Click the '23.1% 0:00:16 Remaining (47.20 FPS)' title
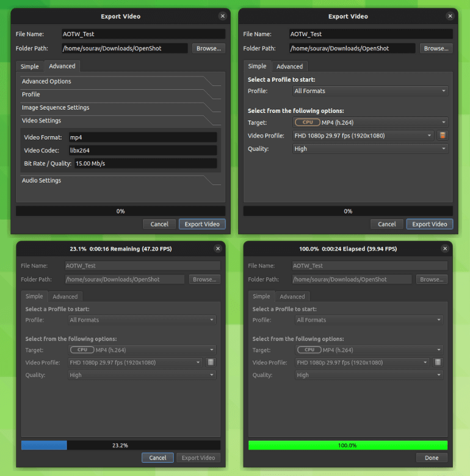470x476 pixels. click(121, 249)
